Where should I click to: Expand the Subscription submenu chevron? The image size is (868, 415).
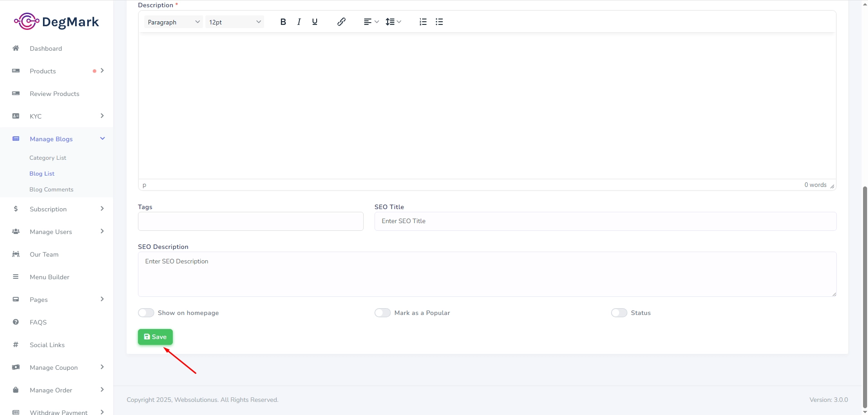pyautogui.click(x=102, y=209)
